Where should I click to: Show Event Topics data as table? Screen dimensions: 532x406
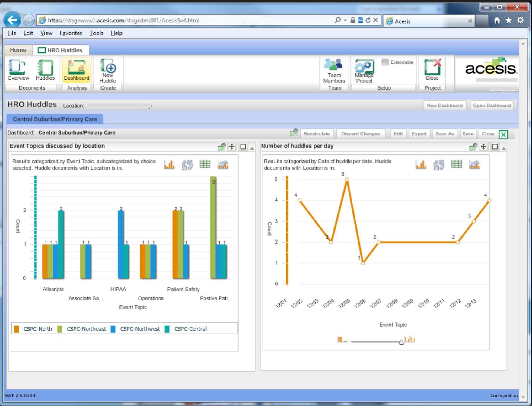(x=205, y=164)
